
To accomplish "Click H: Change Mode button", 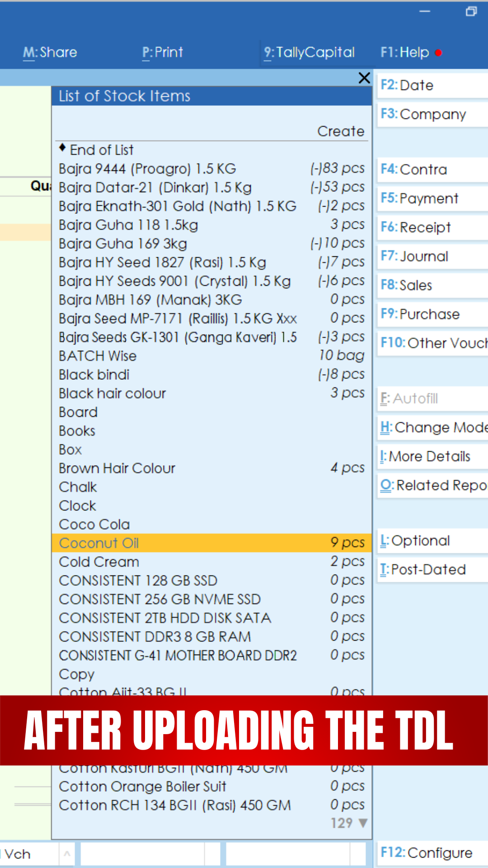I will pyautogui.click(x=432, y=428).
